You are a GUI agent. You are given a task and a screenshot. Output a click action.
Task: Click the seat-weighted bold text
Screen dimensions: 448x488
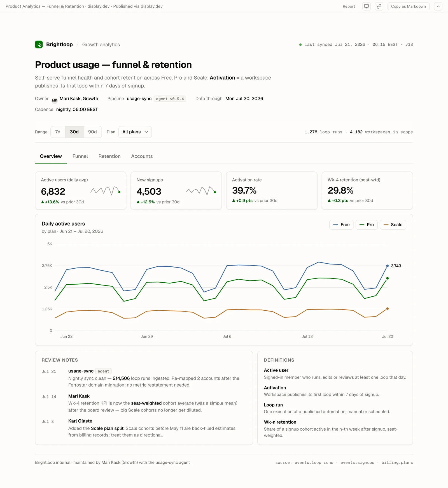click(146, 403)
